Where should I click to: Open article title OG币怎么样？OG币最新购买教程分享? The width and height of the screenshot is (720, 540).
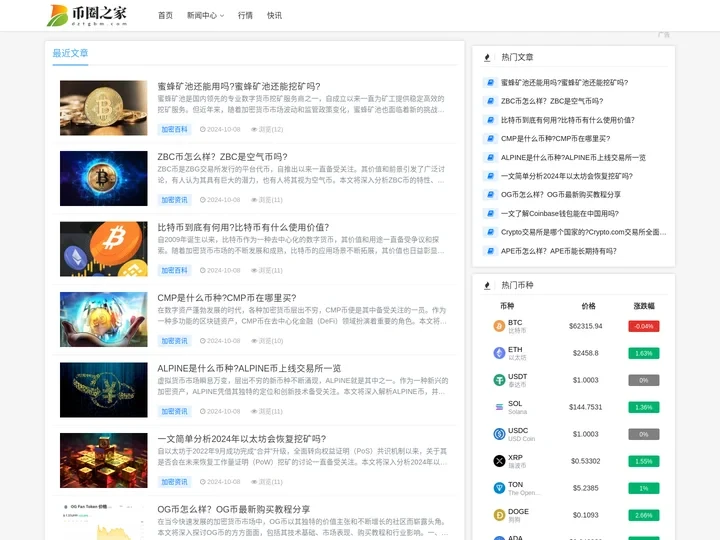pos(234,510)
